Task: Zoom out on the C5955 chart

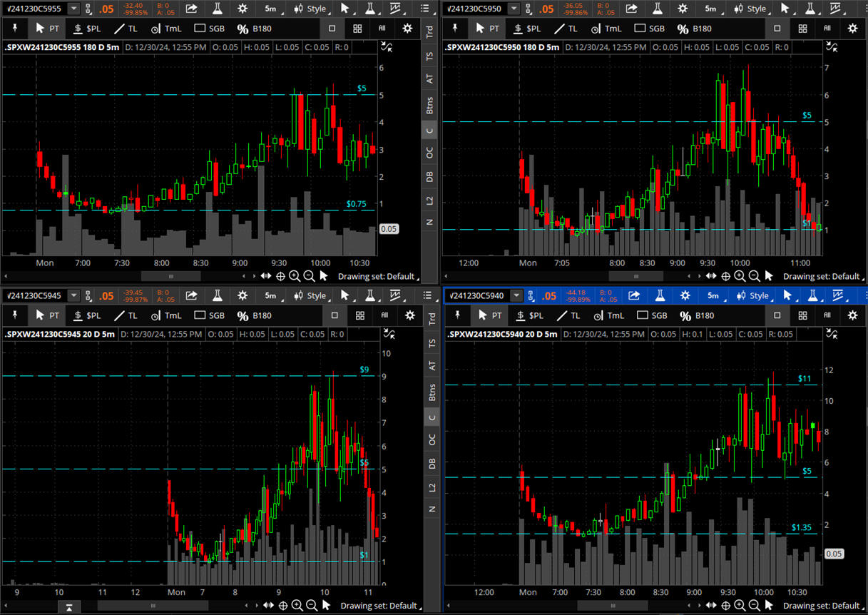Action: pos(309,276)
